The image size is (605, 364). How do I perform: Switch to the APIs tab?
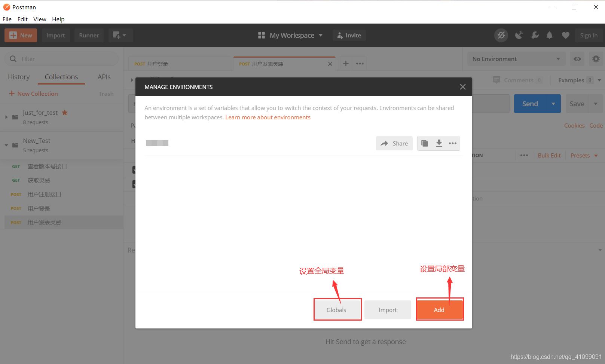pos(104,77)
